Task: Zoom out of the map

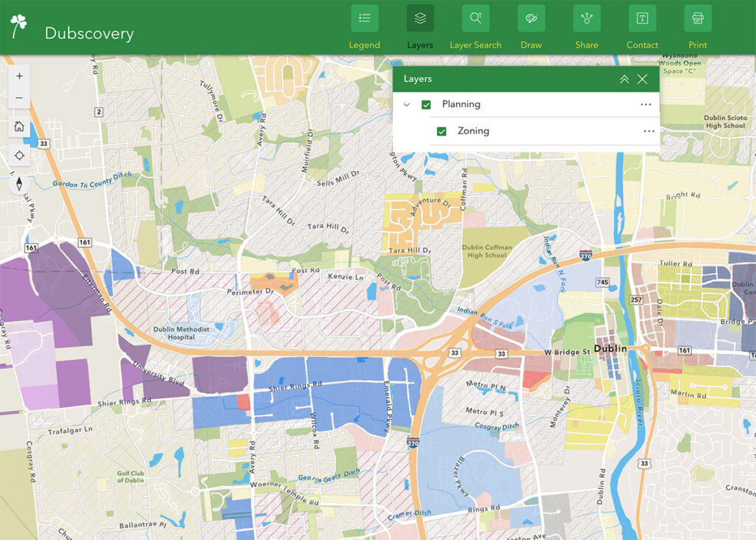Action: (x=19, y=98)
